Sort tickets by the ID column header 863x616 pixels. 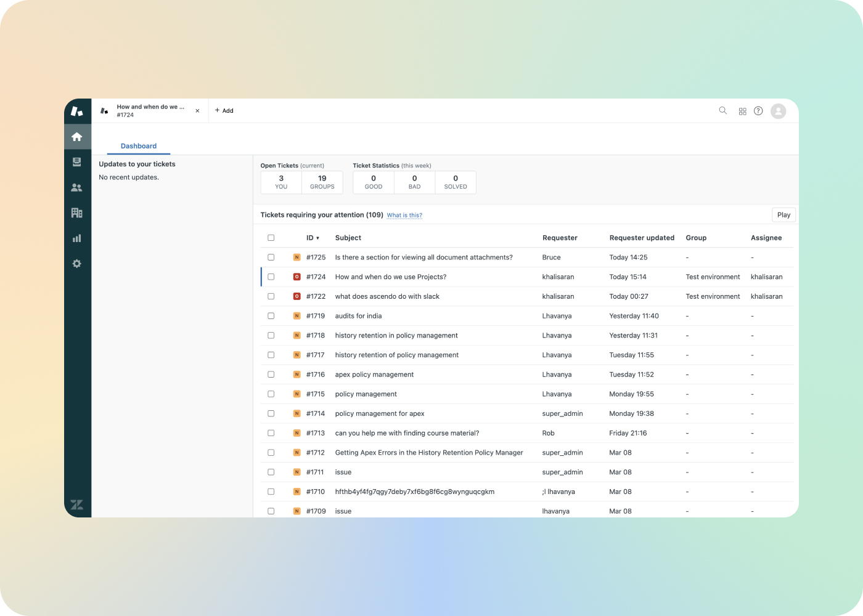coord(313,238)
